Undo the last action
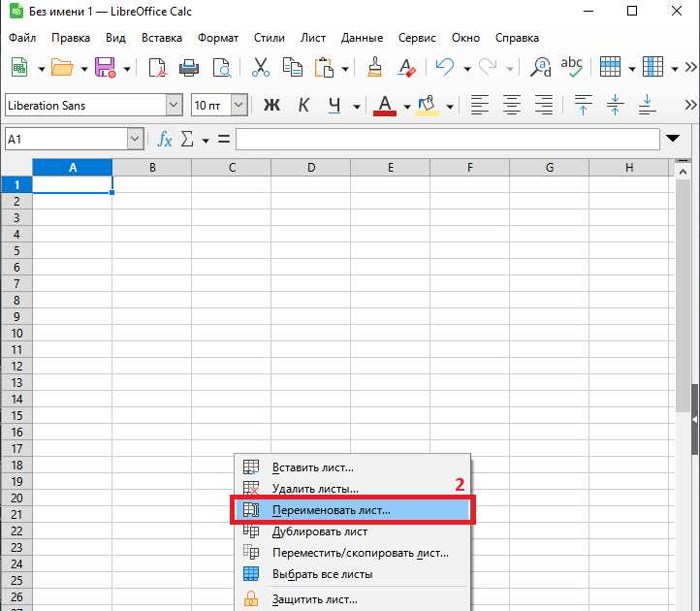The width and height of the screenshot is (700, 611). [445, 68]
